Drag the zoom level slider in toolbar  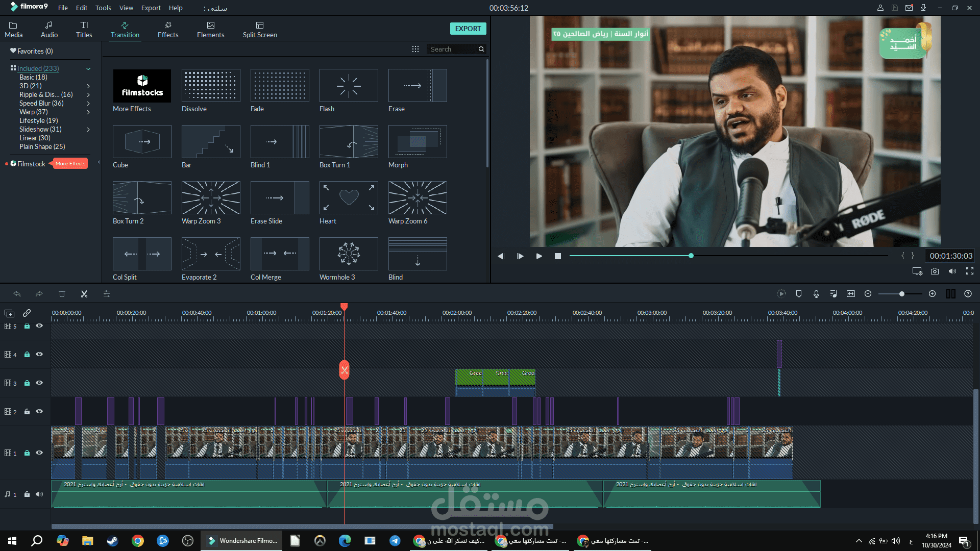902,294
